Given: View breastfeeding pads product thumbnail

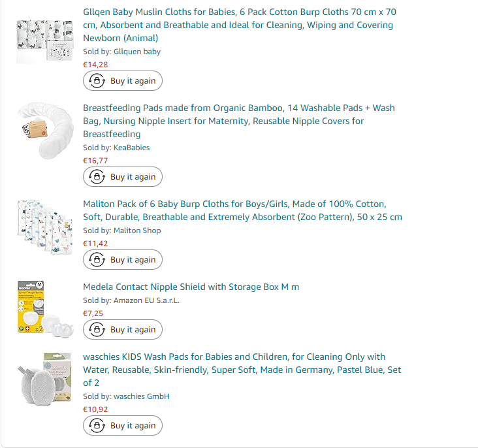Looking at the screenshot, I should tap(45, 129).
